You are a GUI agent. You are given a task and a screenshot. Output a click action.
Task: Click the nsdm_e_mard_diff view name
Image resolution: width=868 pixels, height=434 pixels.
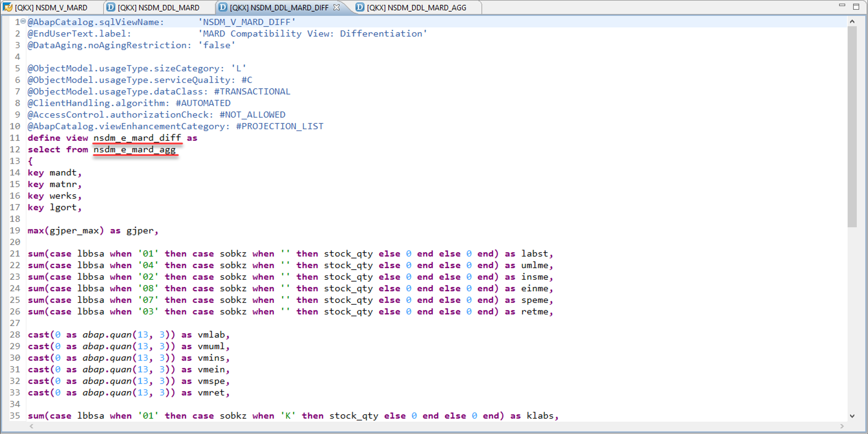(137, 138)
